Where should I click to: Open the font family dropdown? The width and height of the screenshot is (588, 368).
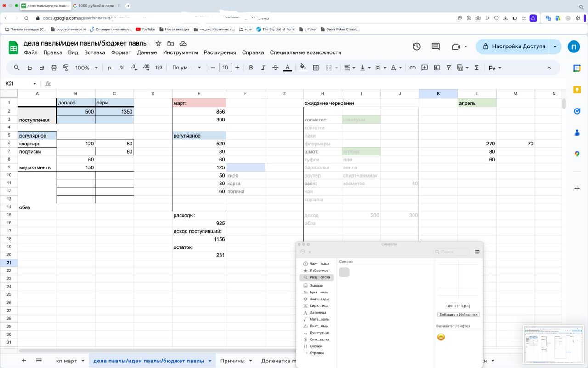click(187, 68)
